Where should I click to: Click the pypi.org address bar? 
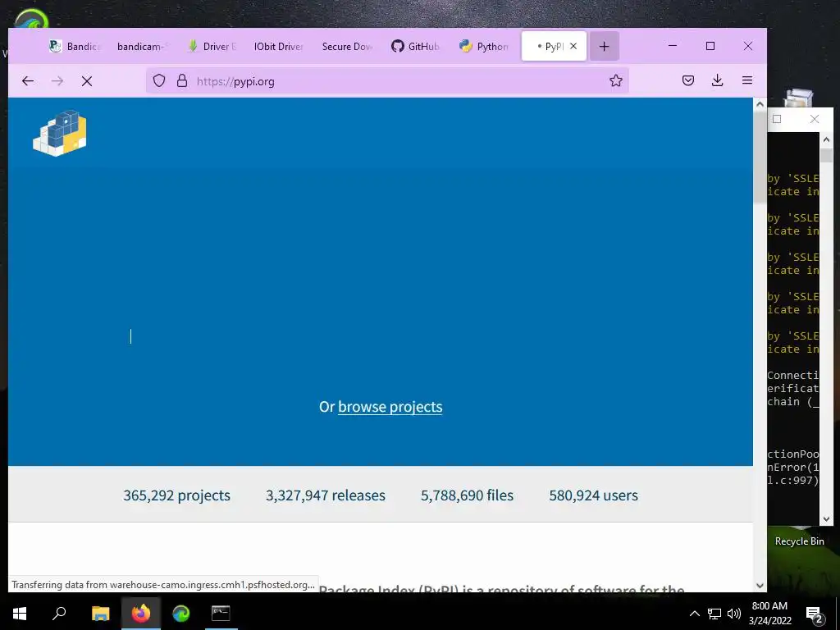(387, 81)
